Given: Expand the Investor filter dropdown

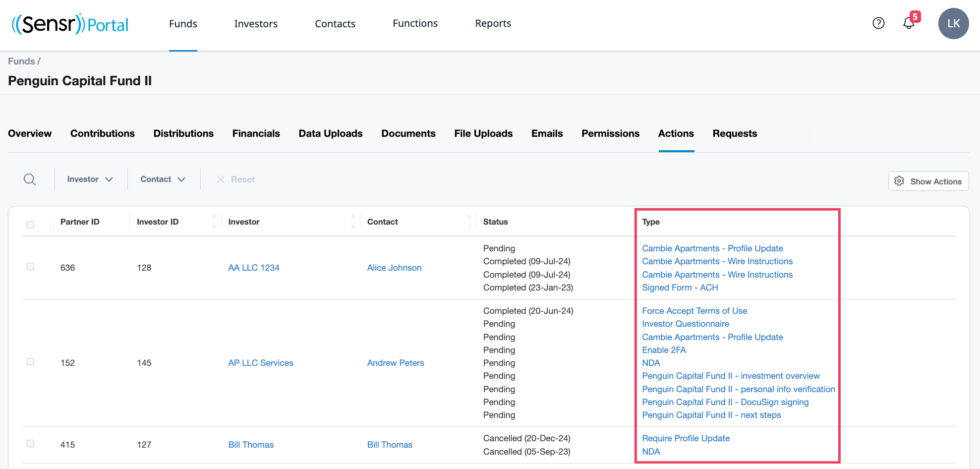Looking at the screenshot, I should click(x=90, y=179).
